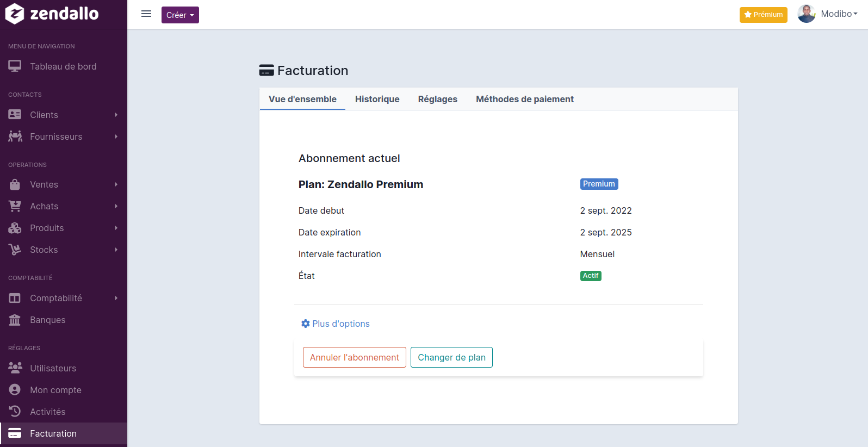The width and height of the screenshot is (868, 447).
Task: Click the Zendallo logo icon
Action: coord(15,14)
